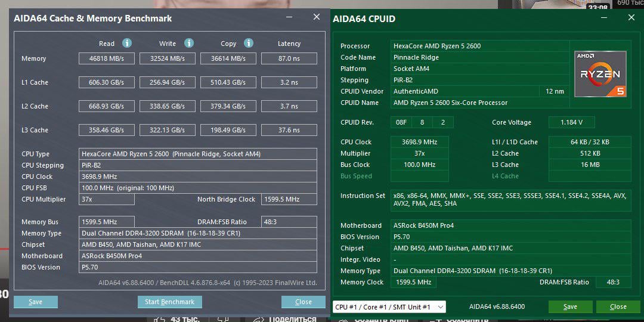Click the CPU Stepping PiR-B2 field in benchmark window

click(x=197, y=165)
